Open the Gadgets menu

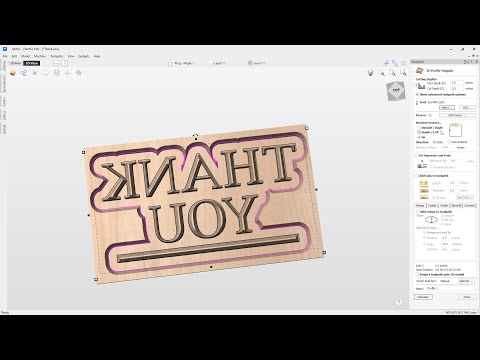click(x=84, y=56)
